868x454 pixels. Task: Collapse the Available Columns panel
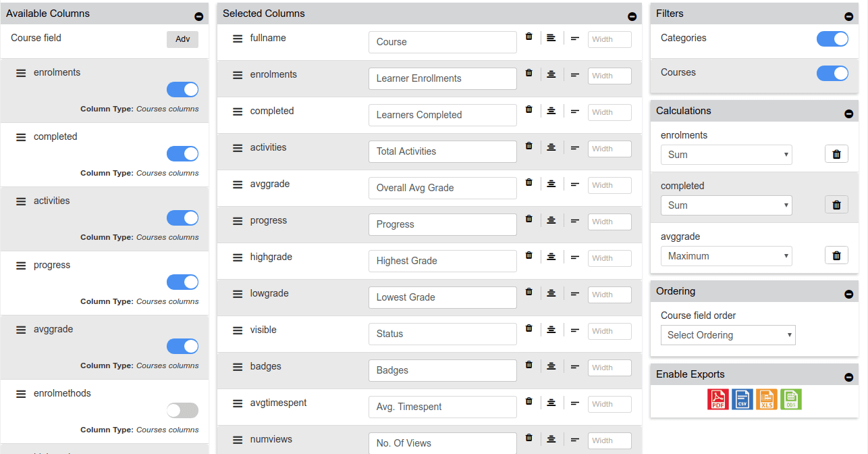pos(198,14)
